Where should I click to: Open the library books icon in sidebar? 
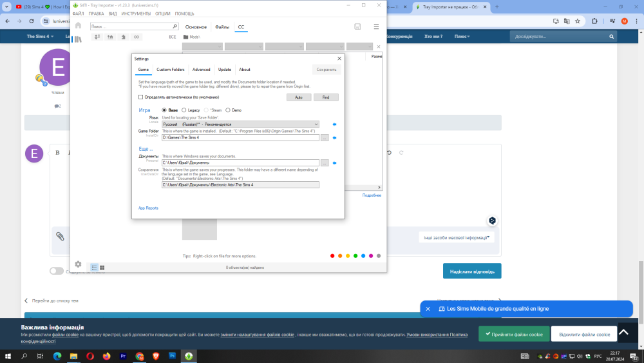click(78, 39)
